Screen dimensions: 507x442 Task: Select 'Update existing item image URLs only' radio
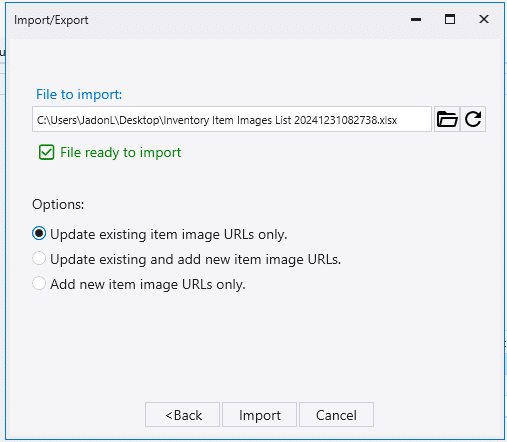[x=39, y=233]
